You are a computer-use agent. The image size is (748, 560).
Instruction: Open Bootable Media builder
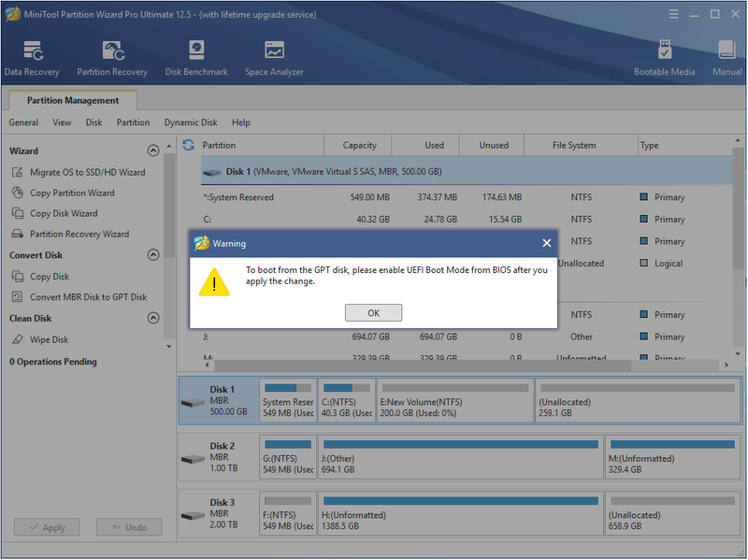tap(664, 58)
